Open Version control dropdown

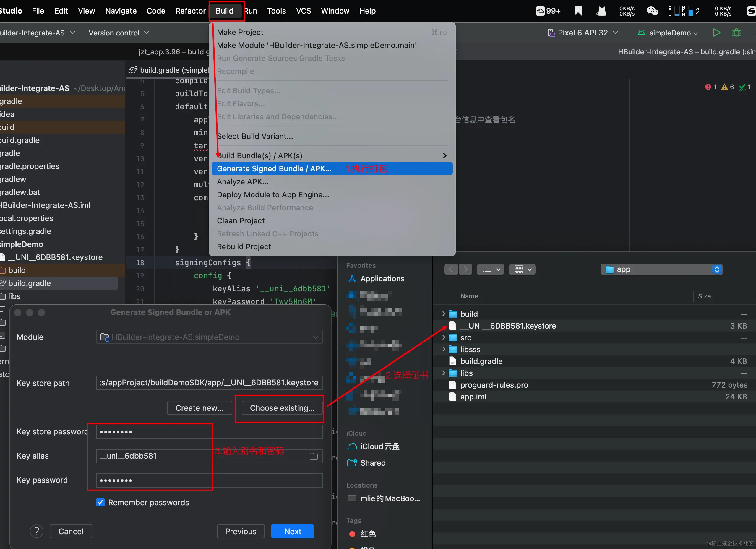(118, 33)
